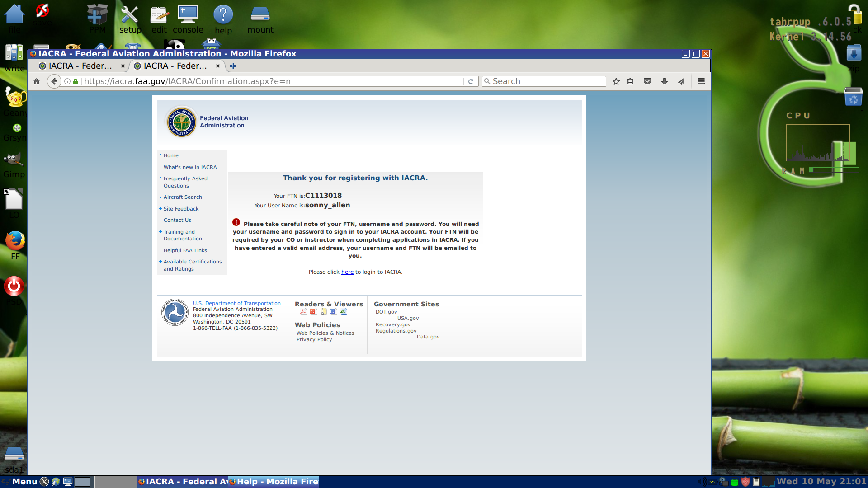Open the setup desktop icon
Viewport: 868px width, 488px height.
point(130,19)
